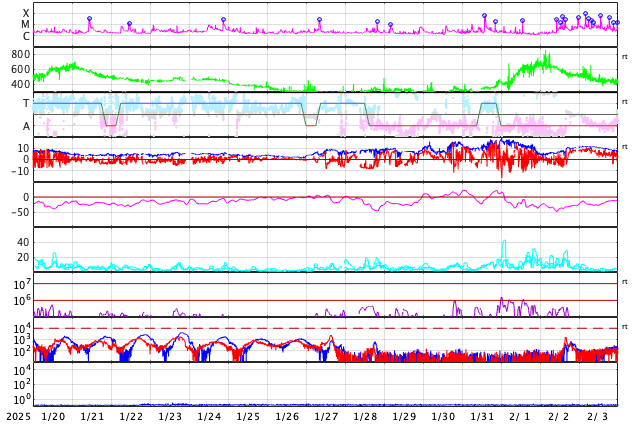The width and height of the screenshot is (634, 424).
Task: Select the -50 axis label
Action: (21, 212)
